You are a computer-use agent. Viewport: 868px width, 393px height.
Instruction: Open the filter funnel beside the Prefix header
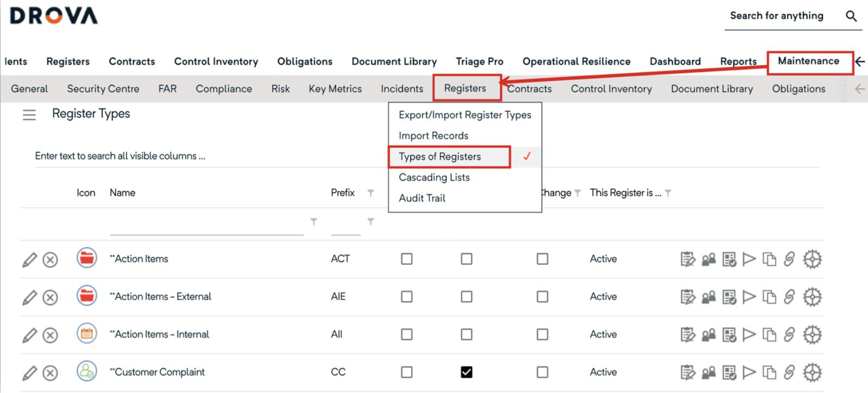click(370, 193)
